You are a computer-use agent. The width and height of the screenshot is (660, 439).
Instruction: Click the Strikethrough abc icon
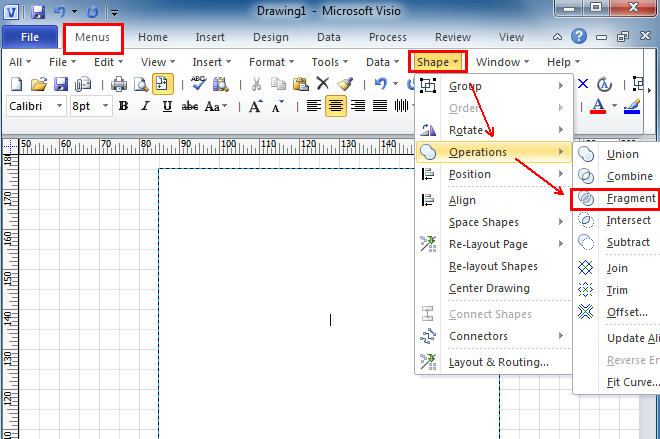(x=190, y=106)
